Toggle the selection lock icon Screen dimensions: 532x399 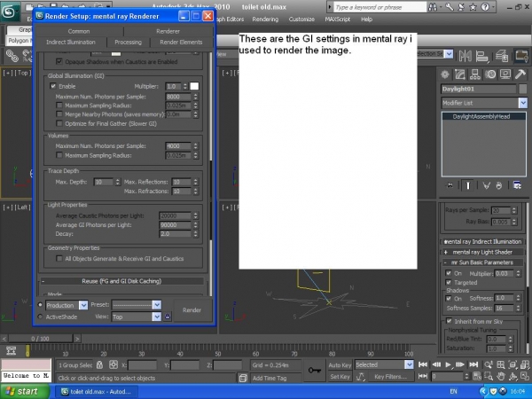[99, 364]
